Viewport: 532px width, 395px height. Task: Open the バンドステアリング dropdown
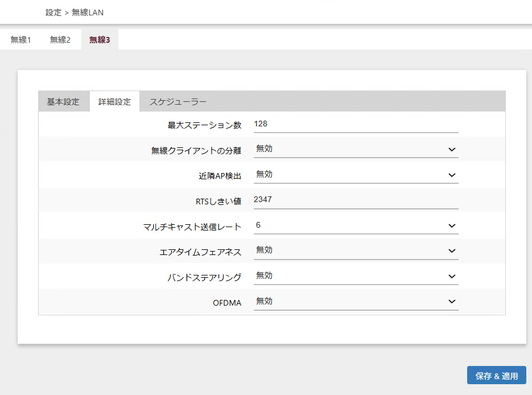(x=356, y=276)
